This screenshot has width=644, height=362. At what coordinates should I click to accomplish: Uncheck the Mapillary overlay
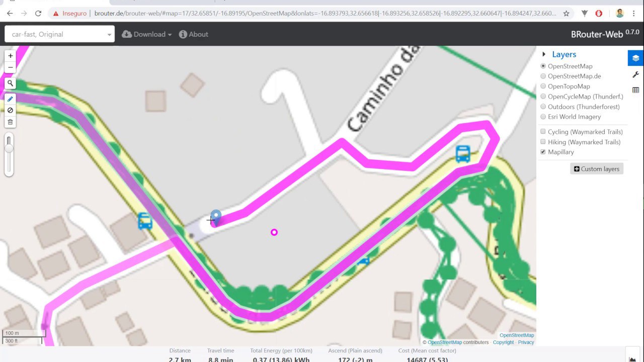(x=543, y=152)
